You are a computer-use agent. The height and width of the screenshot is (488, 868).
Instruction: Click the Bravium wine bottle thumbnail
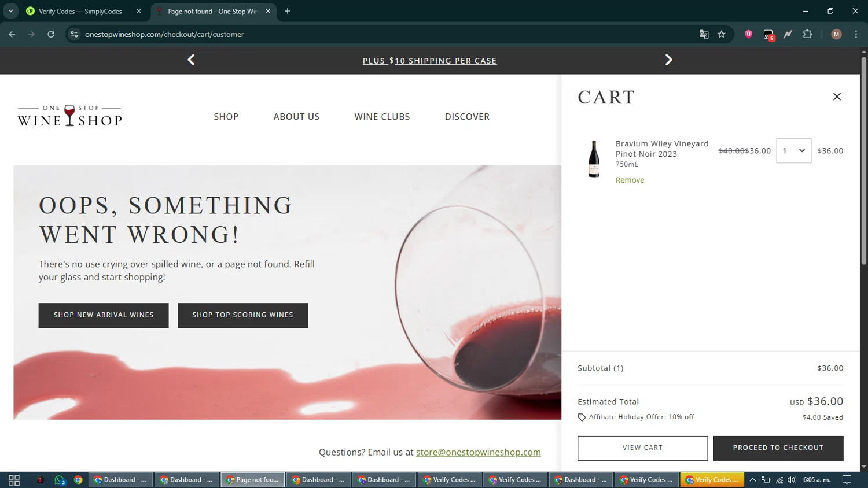pos(594,158)
